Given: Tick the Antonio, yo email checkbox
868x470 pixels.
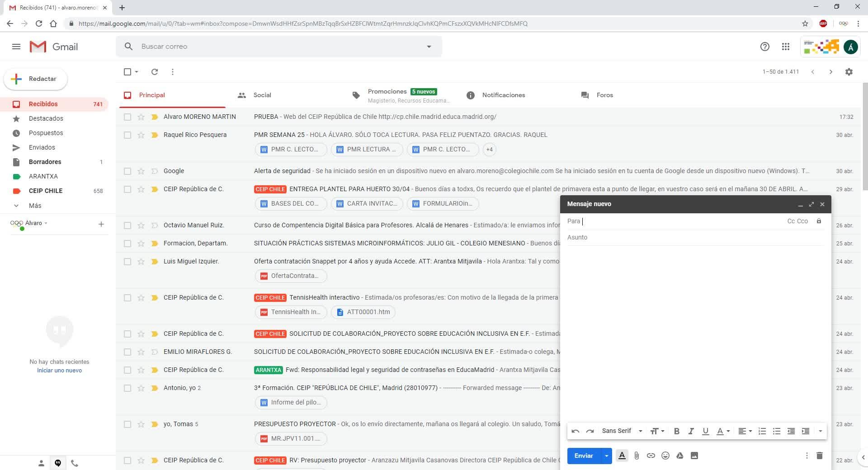Looking at the screenshot, I should [x=127, y=388].
